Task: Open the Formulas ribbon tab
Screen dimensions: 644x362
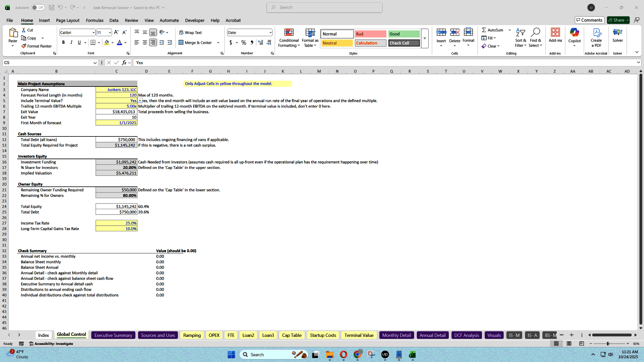Action: click(94, 20)
